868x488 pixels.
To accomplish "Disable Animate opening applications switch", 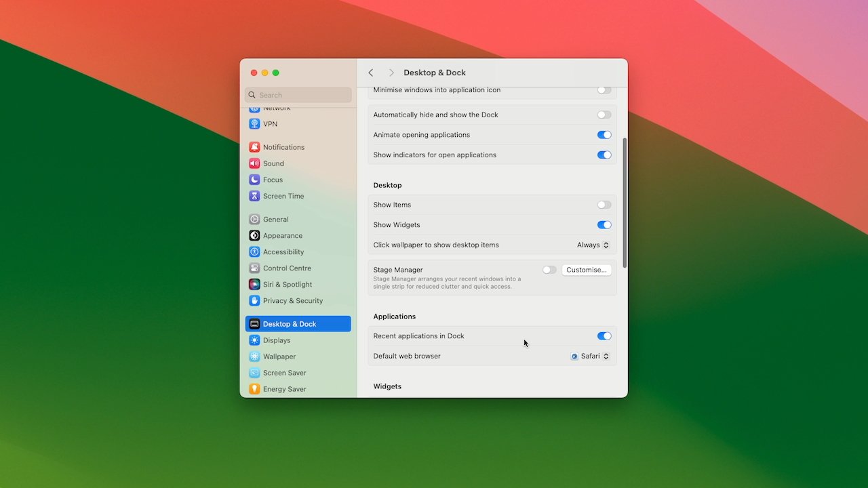I will (604, 135).
